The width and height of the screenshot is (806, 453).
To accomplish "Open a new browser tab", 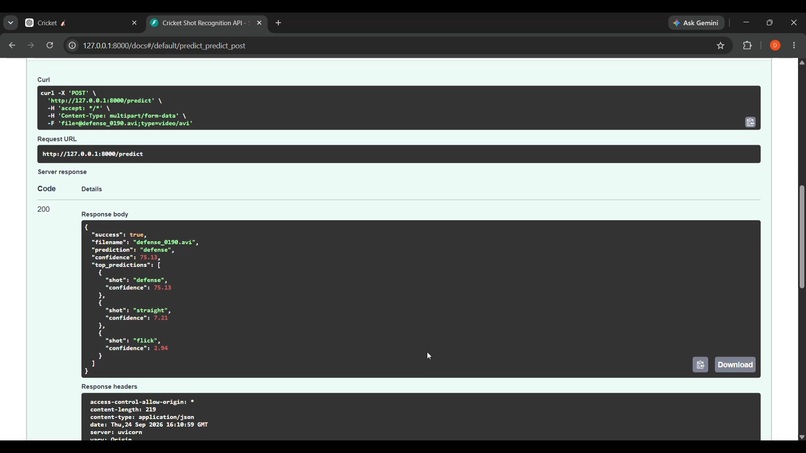I will (x=278, y=23).
